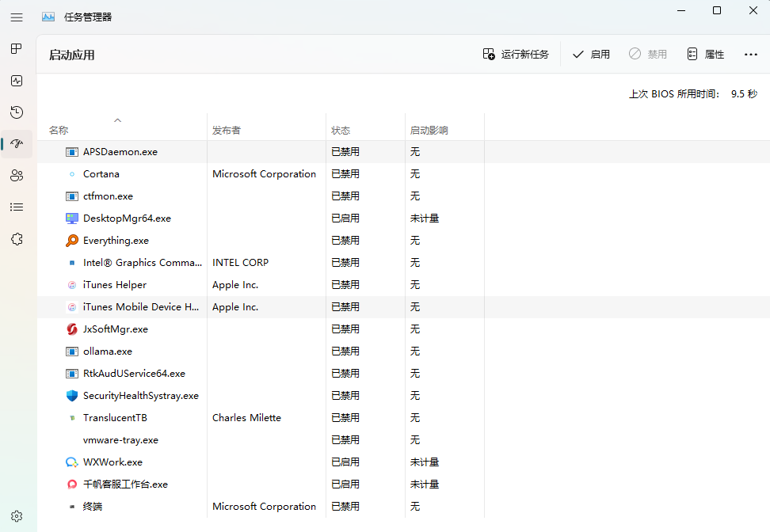
Task: Open the App history page in sidebar
Action: tap(17, 112)
